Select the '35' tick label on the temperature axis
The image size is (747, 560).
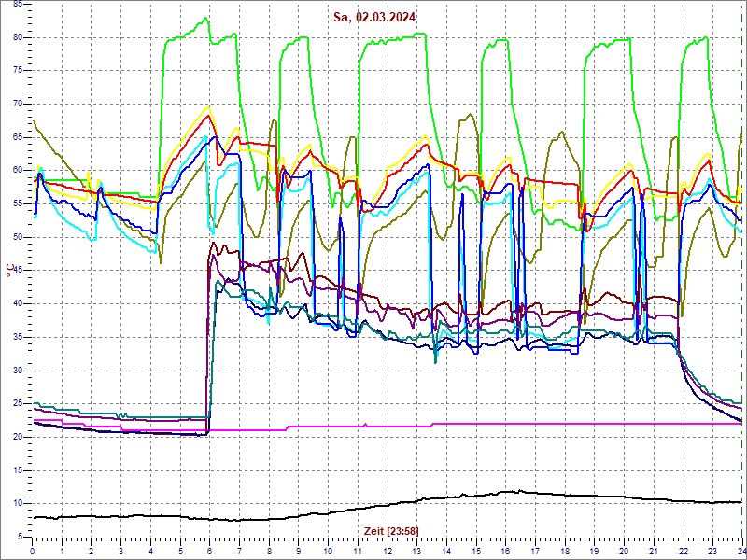click(x=18, y=337)
